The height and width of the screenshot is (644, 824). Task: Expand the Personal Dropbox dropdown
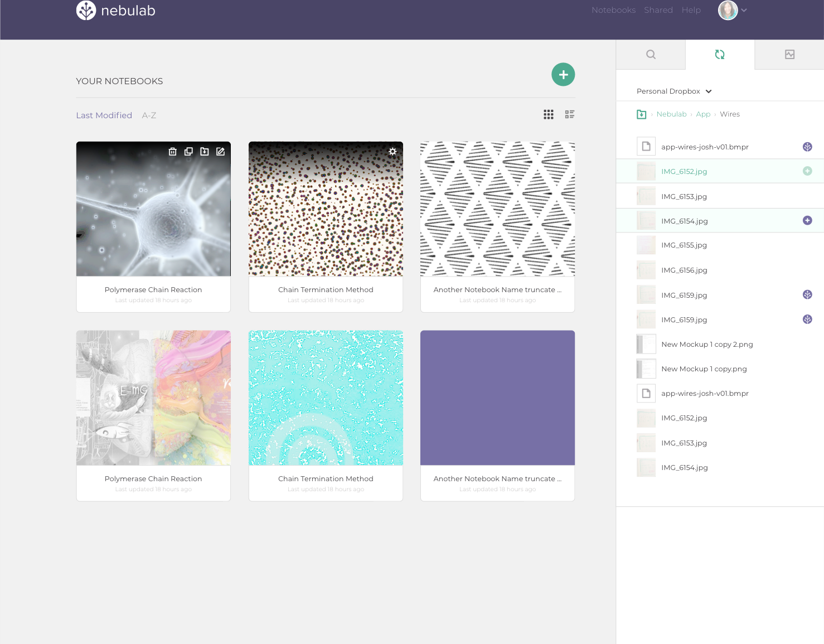pyautogui.click(x=674, y=91)
